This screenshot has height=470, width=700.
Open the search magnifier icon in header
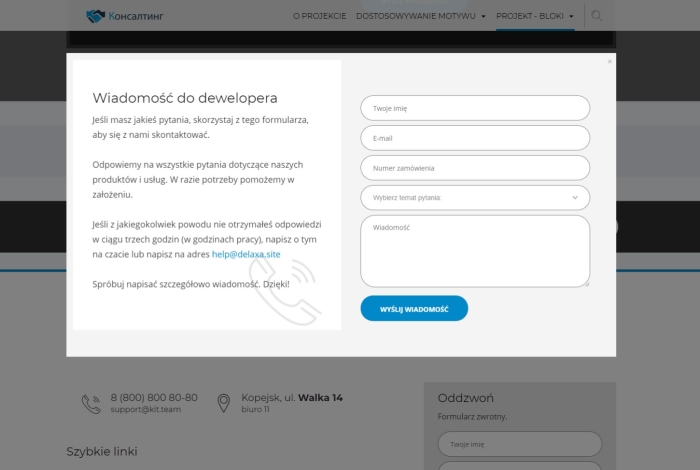click(x=597, y=16)
